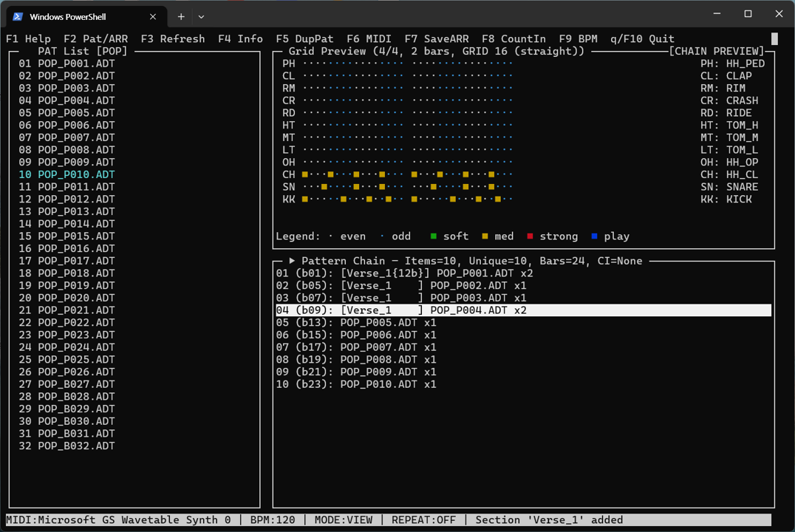Screen dimensions: 795x532
Task: Open a new terminal tab
Action: pos(181,16)
